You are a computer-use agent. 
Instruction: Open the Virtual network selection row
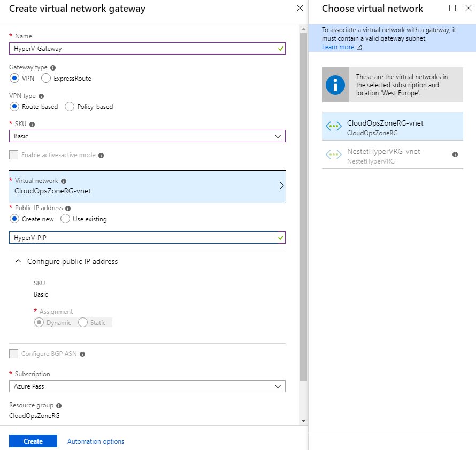click(147, 187)
